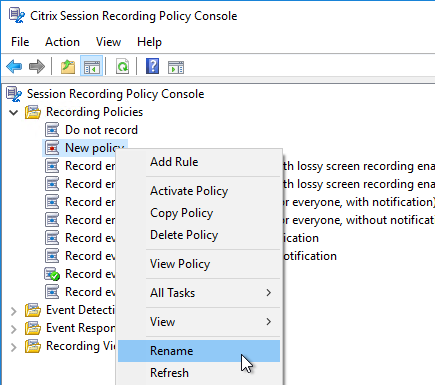The width and height of the screenshot is (435, 385).
Task: Select the policy row ending with 'without notificat'
Action: (358, 220)
